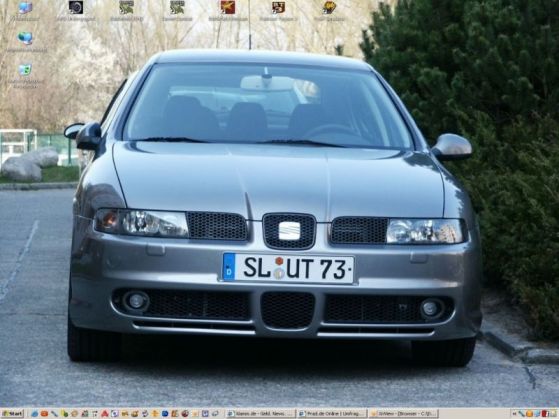
Task: Click the red triangular A quick launch icon
Action: tap(104, 414)
